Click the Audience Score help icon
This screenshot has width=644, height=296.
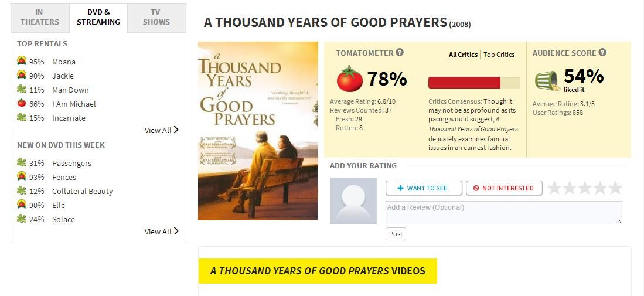tap(602, 53)
